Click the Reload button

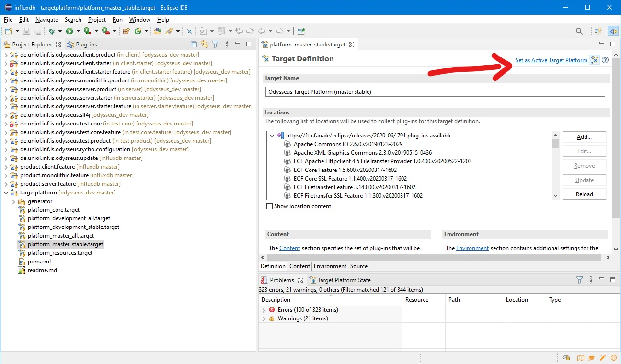click(x=584, y=194)
